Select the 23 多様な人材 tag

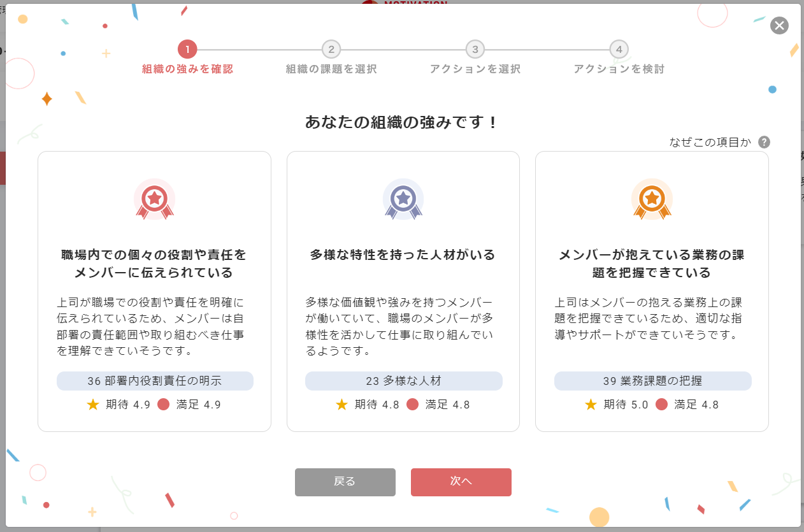pos(403,381)
